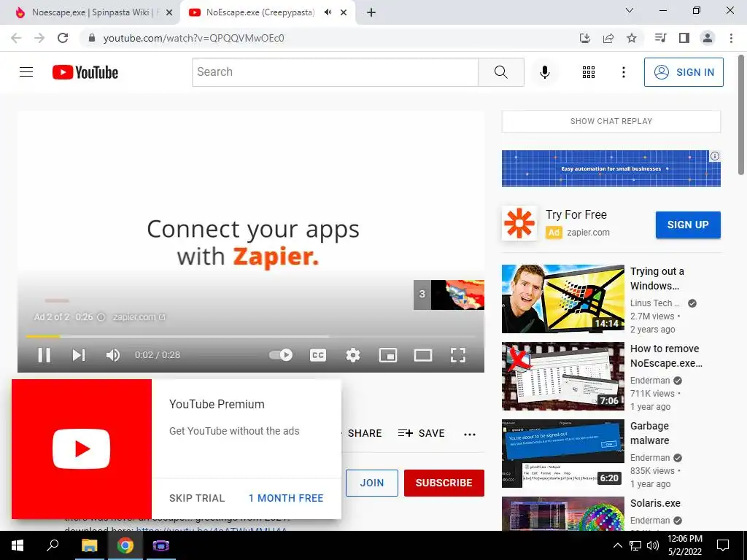Viewport: 747px width, 560px height.
Task: Click the search magnifier button
Action: [x=500, y=72]
